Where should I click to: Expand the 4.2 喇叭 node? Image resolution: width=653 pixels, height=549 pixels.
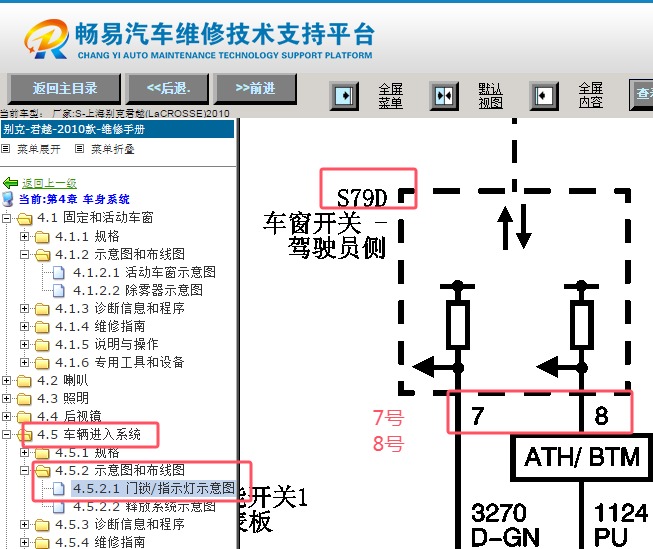pos(6,380)
